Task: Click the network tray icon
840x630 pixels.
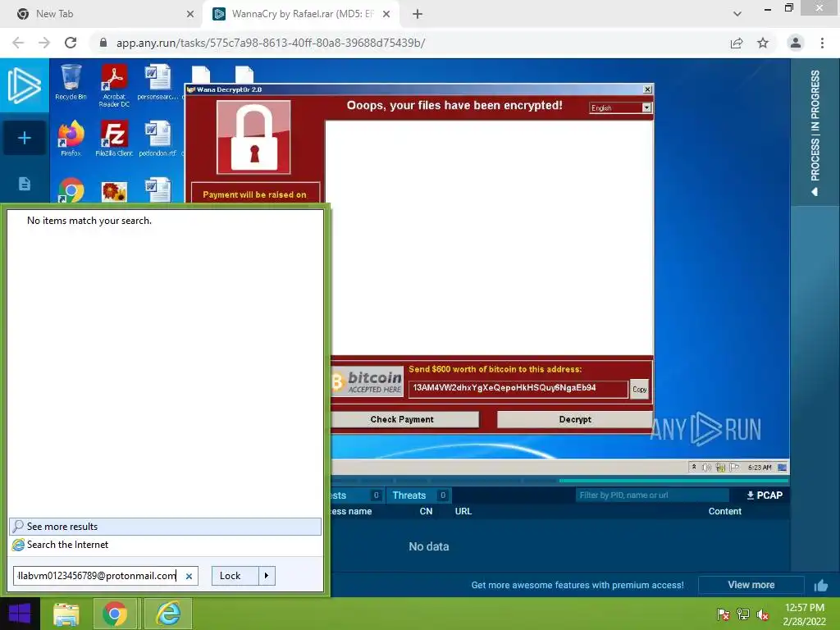Action: click(743, 614)
